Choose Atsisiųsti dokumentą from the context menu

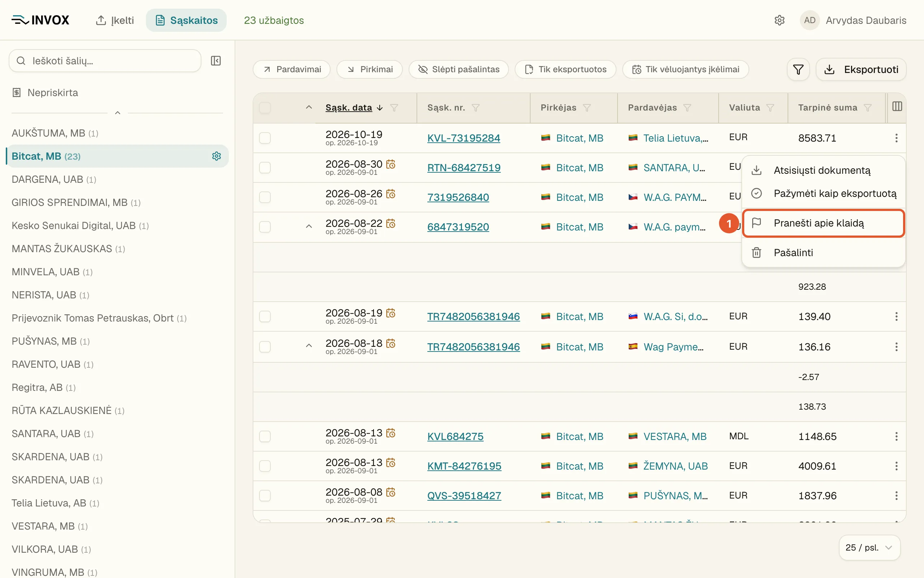(823, 171)
